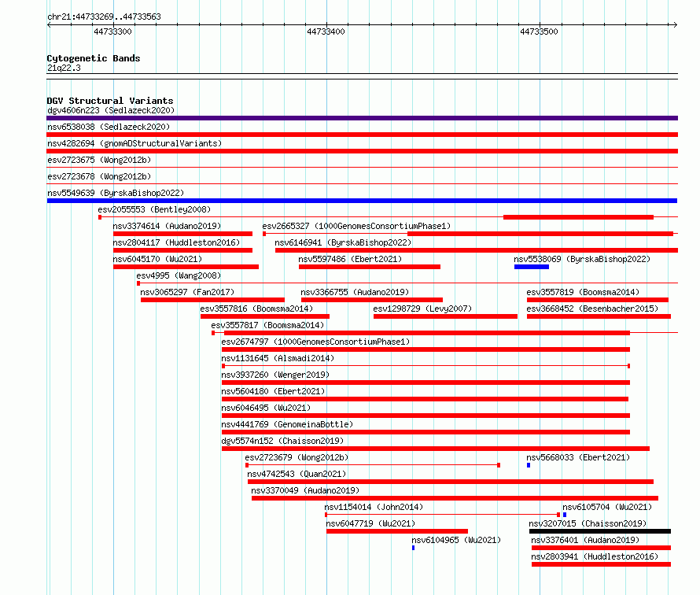Click esv3557819 (Boomsma2014) label

(x=583, y=292)
